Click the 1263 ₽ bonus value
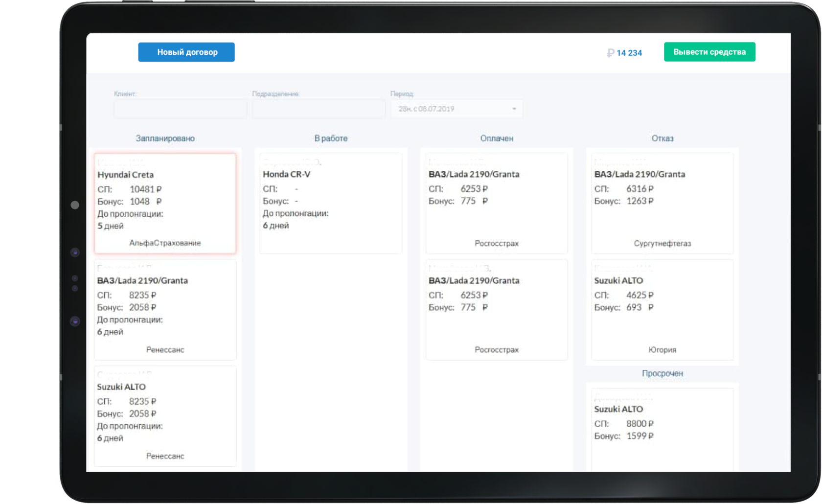Screen dimensions: 822x504 640,201
